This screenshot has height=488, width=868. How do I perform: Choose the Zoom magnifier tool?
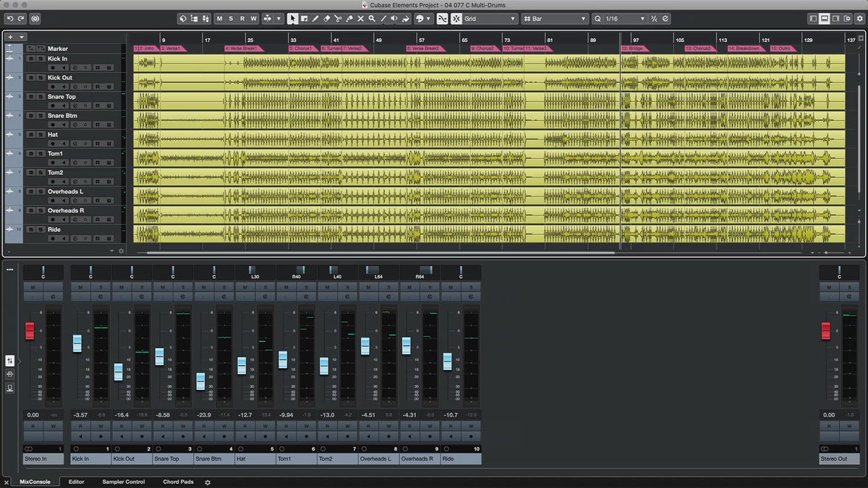(x=372, y=19)
